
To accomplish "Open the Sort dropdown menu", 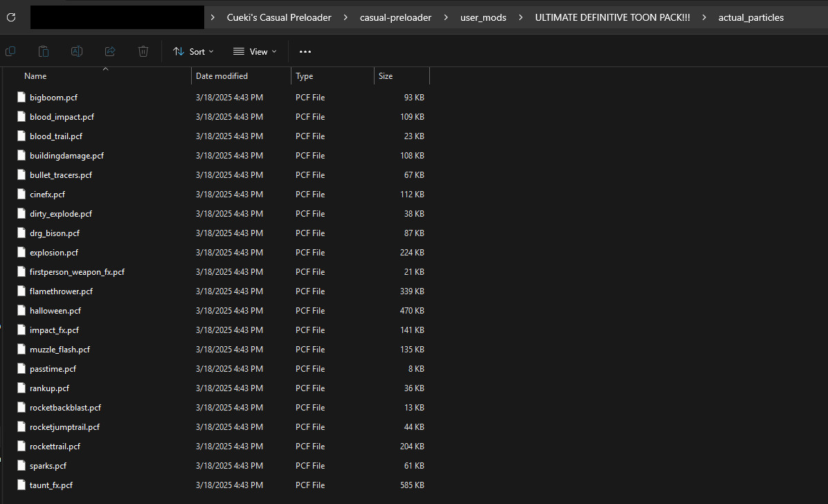I will [x=193, y=51].
